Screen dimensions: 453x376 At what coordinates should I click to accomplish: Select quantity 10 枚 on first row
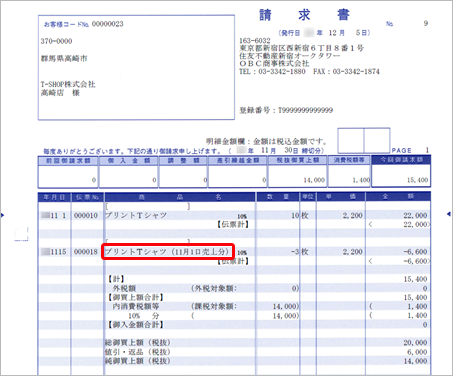[x=300, y=216]
